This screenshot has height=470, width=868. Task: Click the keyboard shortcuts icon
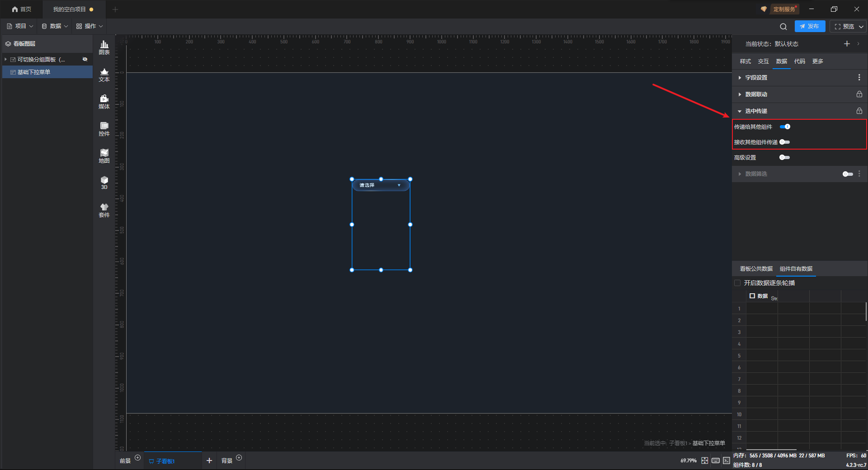(x=716, y=461)
